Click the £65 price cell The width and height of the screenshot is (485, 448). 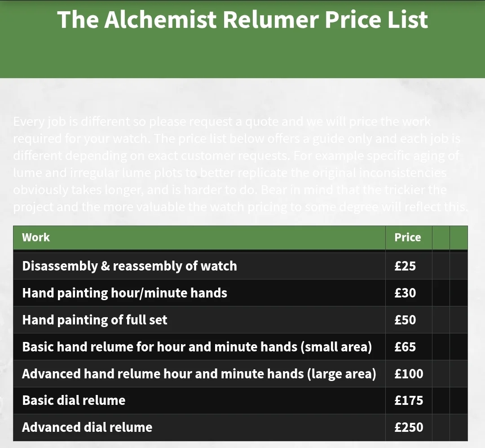coord(405,347)
